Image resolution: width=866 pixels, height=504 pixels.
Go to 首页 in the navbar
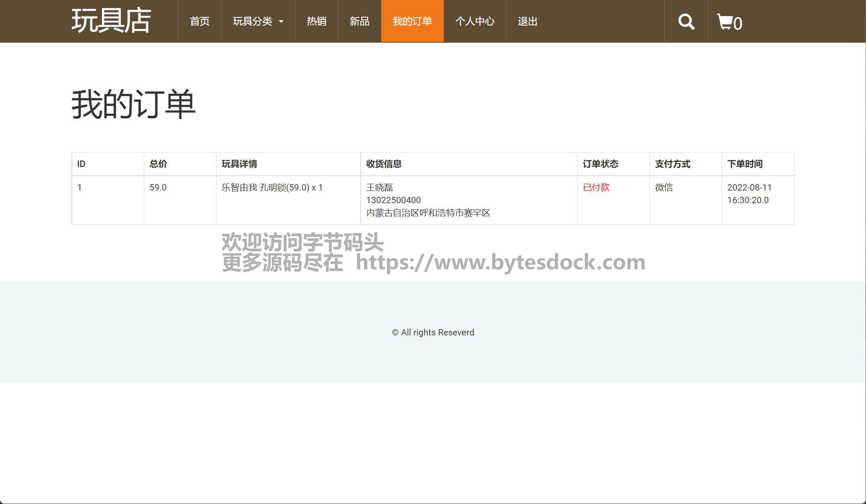coord(200,21)
